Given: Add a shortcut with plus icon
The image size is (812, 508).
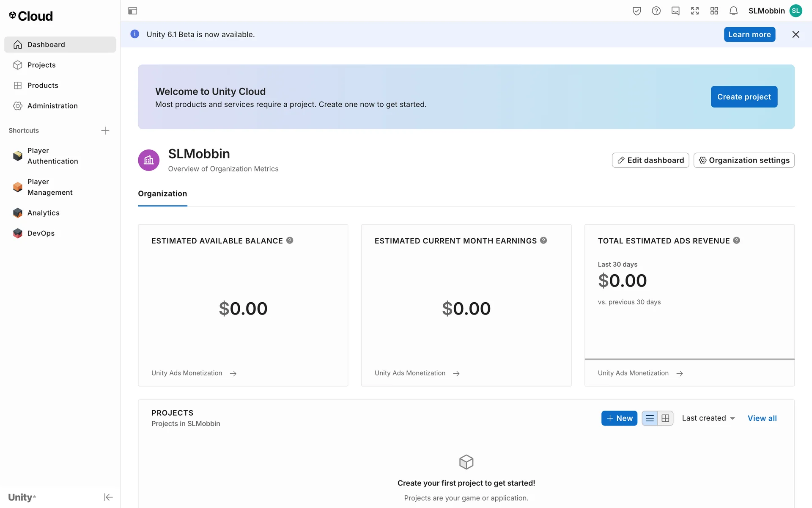Looking at the screenshot, I should pos(105,131).
